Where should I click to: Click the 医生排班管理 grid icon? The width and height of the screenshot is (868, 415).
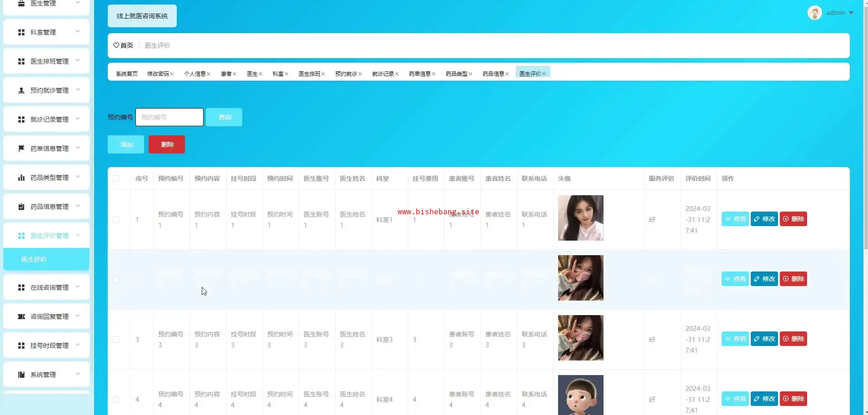tap(21, 61)
